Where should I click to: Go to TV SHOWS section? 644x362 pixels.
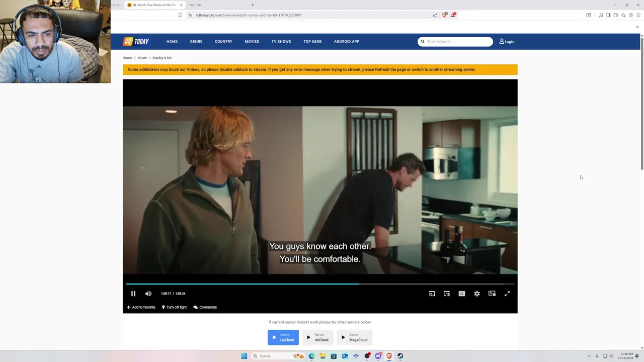(x=281, y=42)
